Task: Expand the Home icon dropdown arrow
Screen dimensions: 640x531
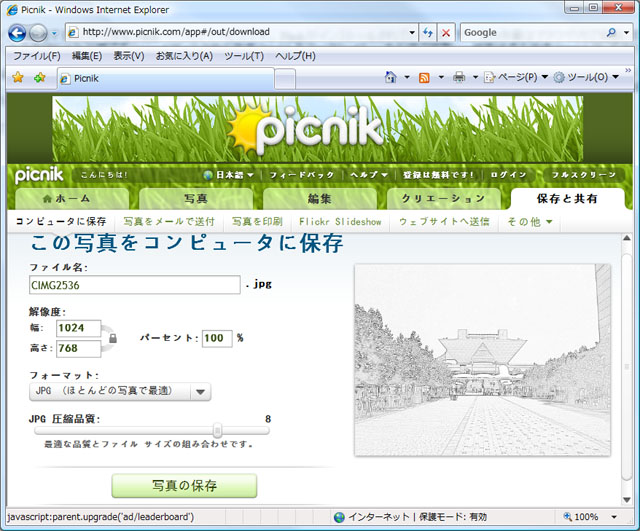Action: pyautogui.click(x=407, y=77)
